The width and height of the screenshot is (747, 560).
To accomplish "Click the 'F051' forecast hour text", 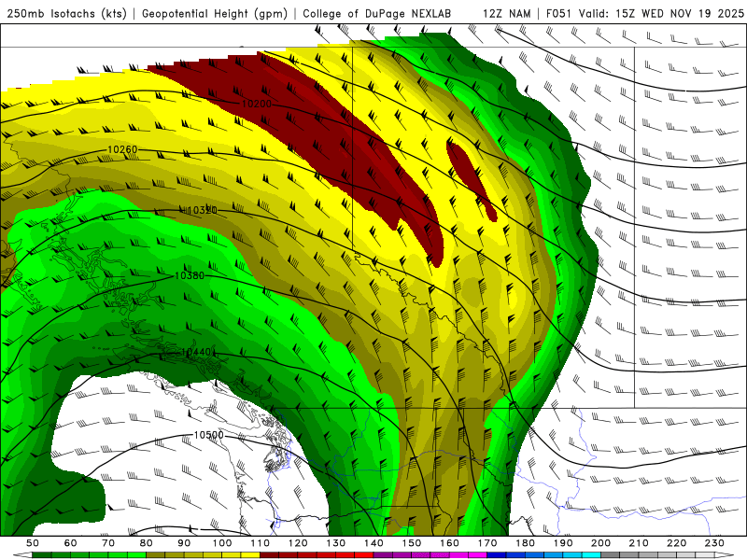I will pos(558,14).
